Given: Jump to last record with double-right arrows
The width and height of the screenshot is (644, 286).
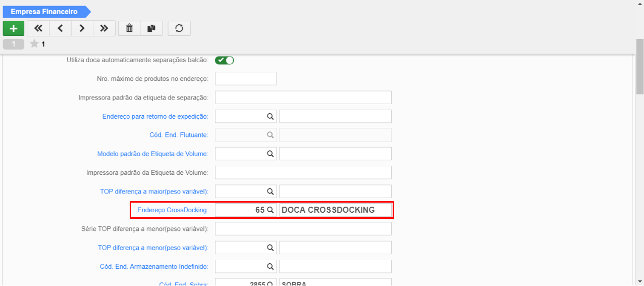Looking at the screenshot, I should pyautogui.click(x=104, y=28).
